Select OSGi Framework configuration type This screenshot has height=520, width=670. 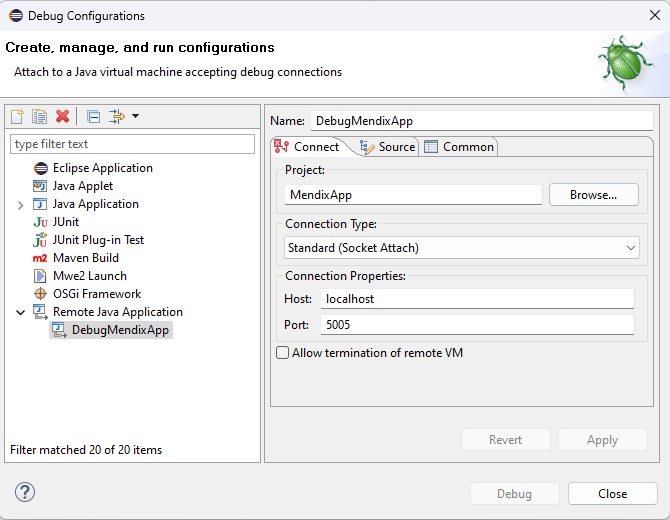[97, 294]
